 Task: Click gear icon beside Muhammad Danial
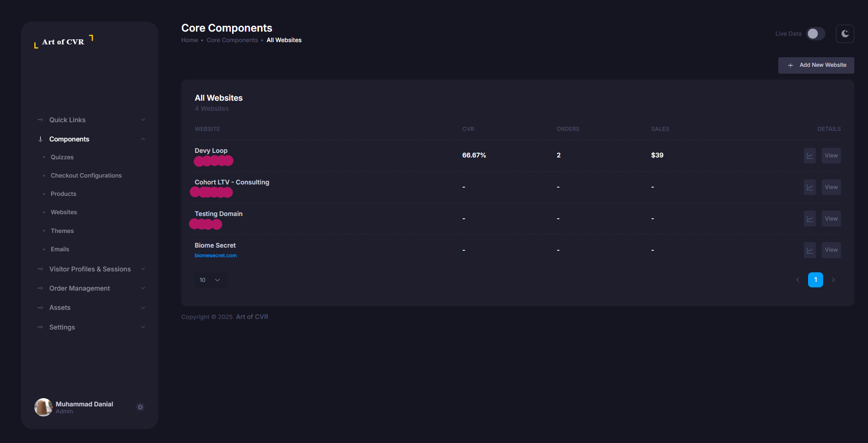[140, 407]
